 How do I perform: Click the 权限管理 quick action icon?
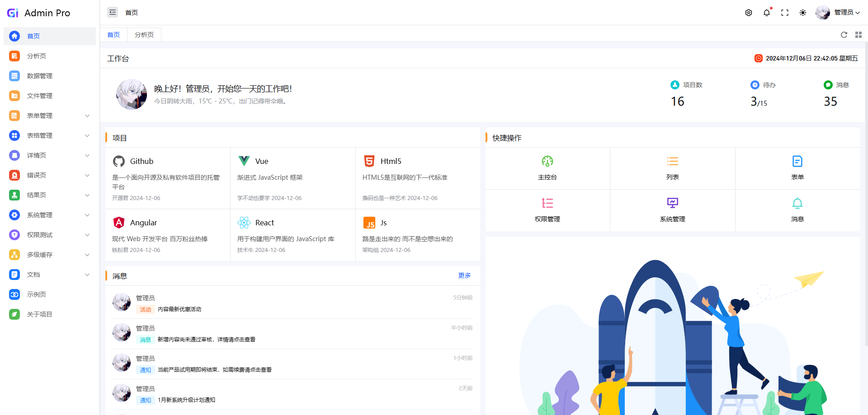click(x=547, y=203)
